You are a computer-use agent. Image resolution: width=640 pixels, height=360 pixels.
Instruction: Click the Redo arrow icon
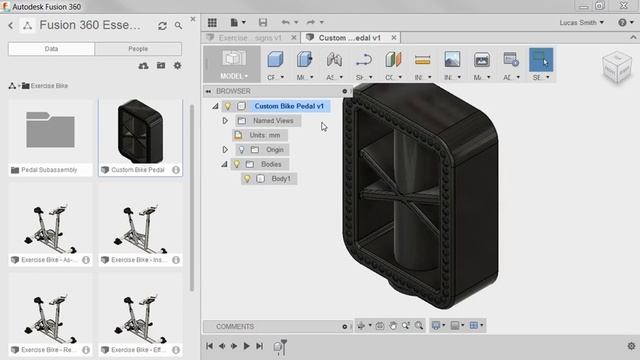tap(311, 22)
